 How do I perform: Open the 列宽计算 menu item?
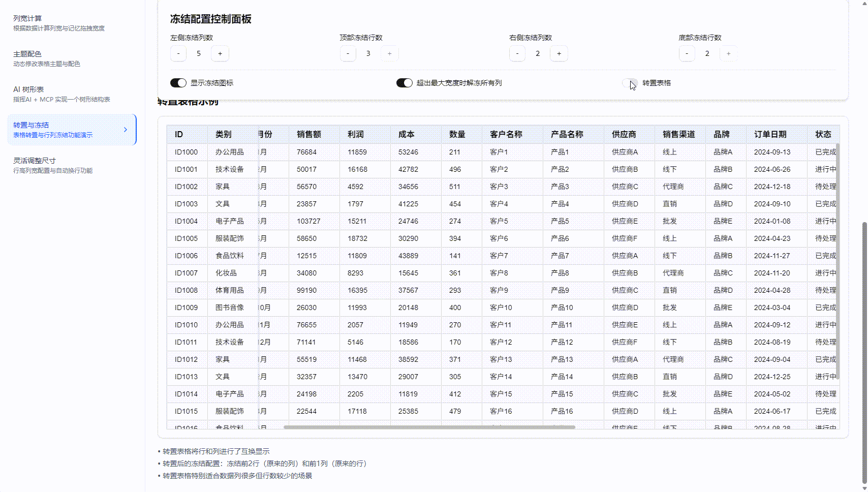click(72, 23)
